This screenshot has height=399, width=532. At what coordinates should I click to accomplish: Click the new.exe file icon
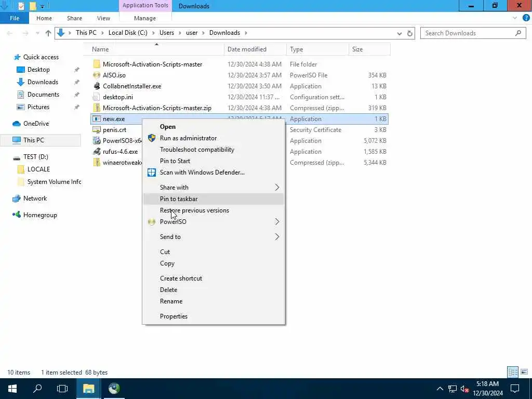[97, 119]
